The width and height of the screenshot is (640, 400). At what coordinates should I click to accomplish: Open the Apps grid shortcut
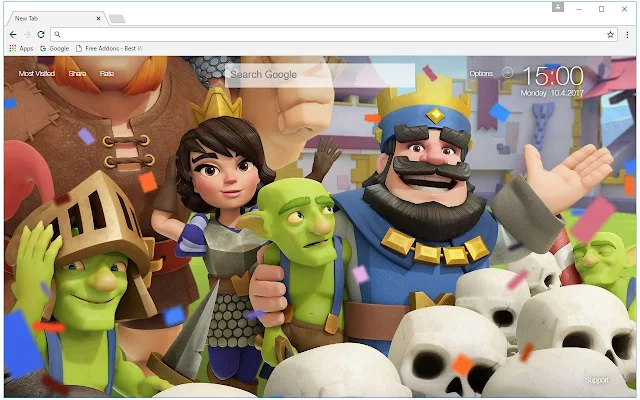tap(21, 48)
